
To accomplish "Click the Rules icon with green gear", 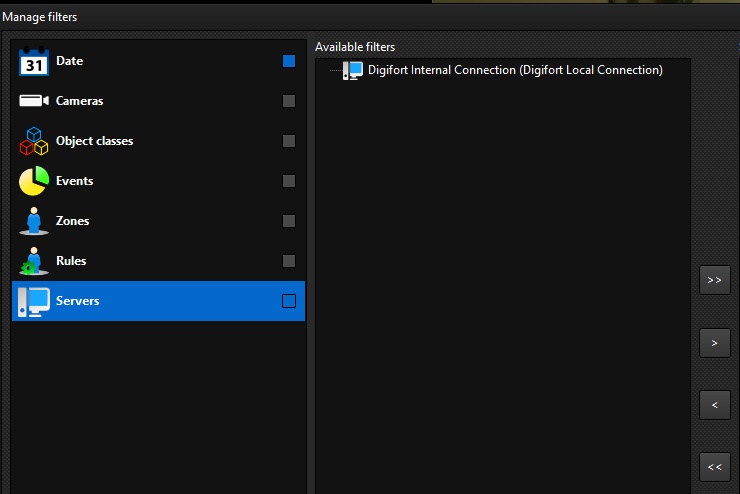I will pyautogui.click(x=34, y=261).
